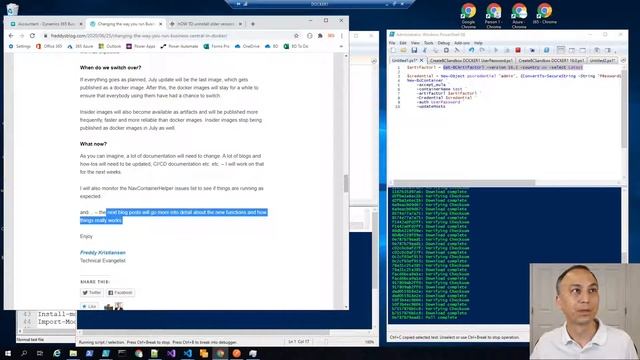Switch to CreateBCSandbox DOCKER1 16.0.ps1 tab
640x360 pixels.
coord(551,60)
